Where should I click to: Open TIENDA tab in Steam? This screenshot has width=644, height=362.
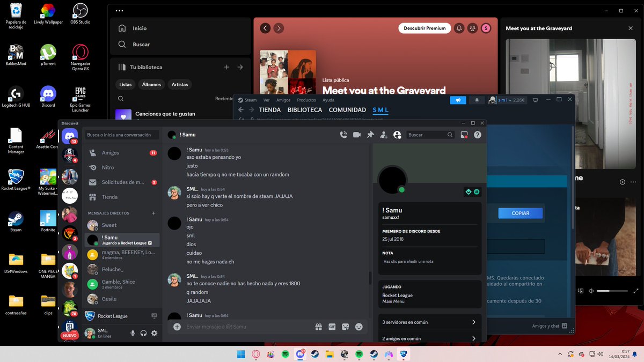click(269, 110)
